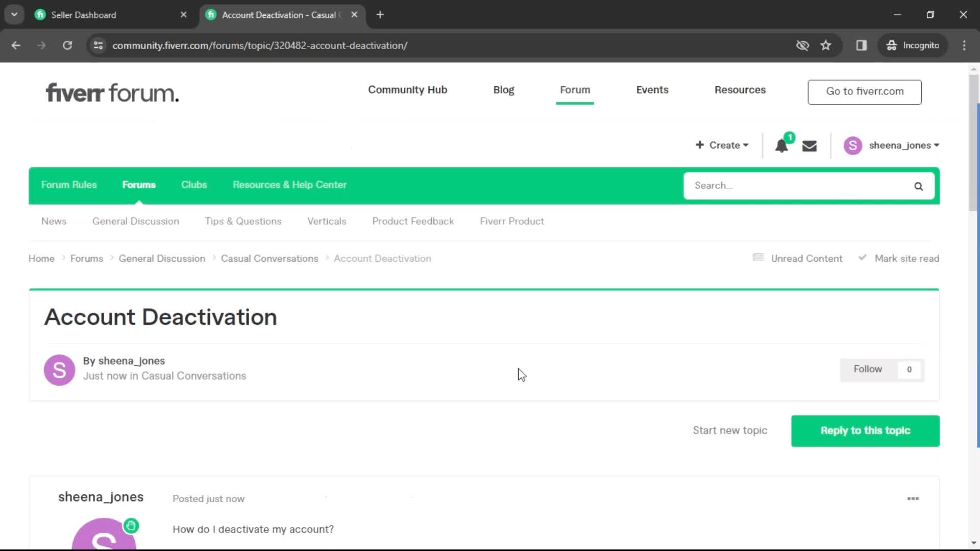Open the Verticals subforum

click(x=327, y=221)
